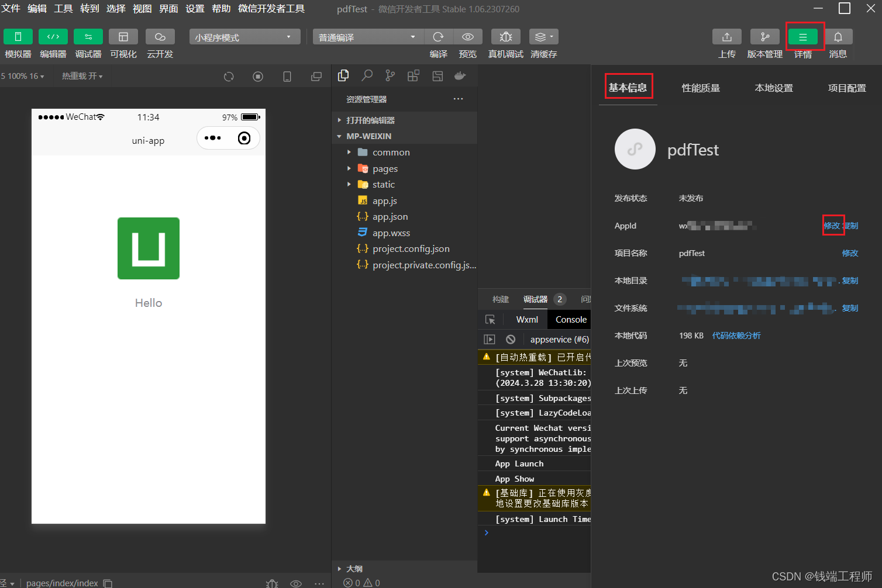Click the editor layout split icon

pyautogui.click(x=437, y=75)
